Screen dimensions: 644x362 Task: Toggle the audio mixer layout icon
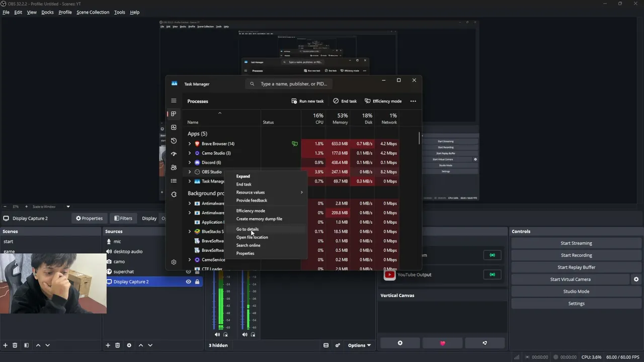tap(326, 345)
